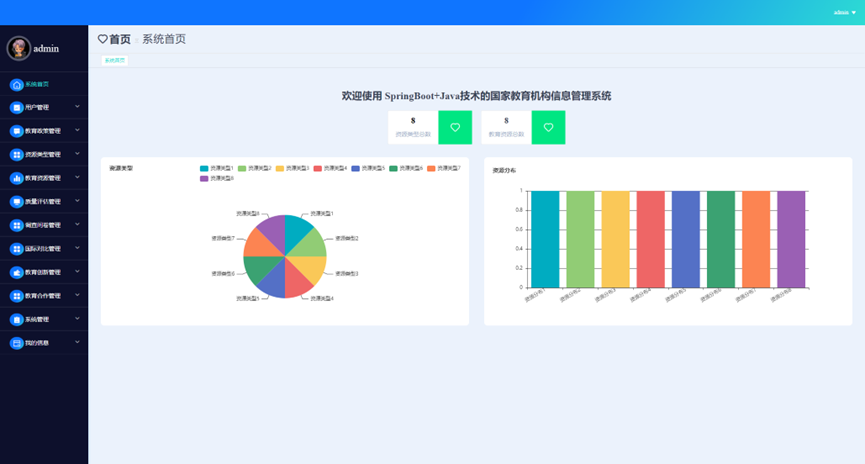Toggle 资源类型6 legend entry
This screenshot has width=865, height=464.
406,168
